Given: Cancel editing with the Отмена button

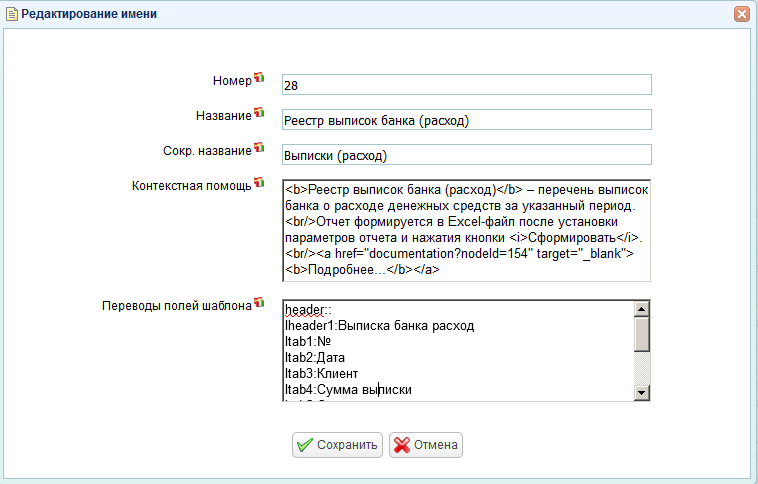Looking at the screenshot, I should tap(426, 445).
